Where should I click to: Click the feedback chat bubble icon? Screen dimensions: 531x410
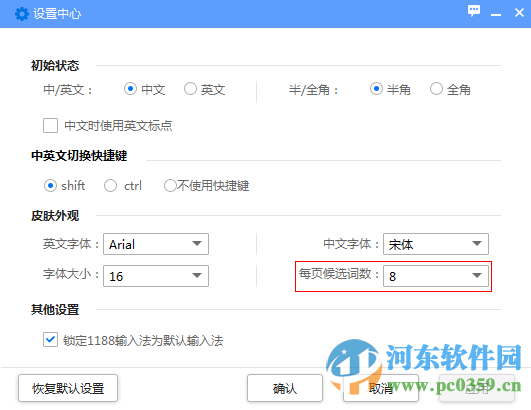[474, 11]
